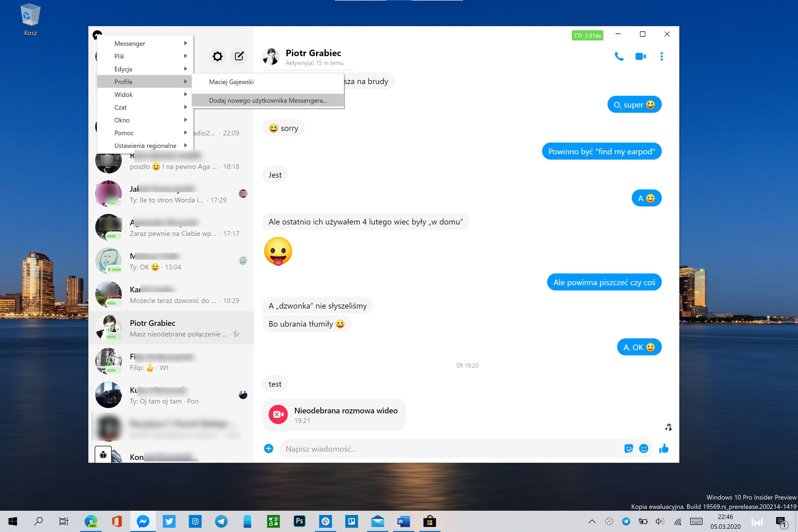Viewport: 798px width, 532px height.
Task: Open Twitter from the taskbar
Action: coord(169,521)
